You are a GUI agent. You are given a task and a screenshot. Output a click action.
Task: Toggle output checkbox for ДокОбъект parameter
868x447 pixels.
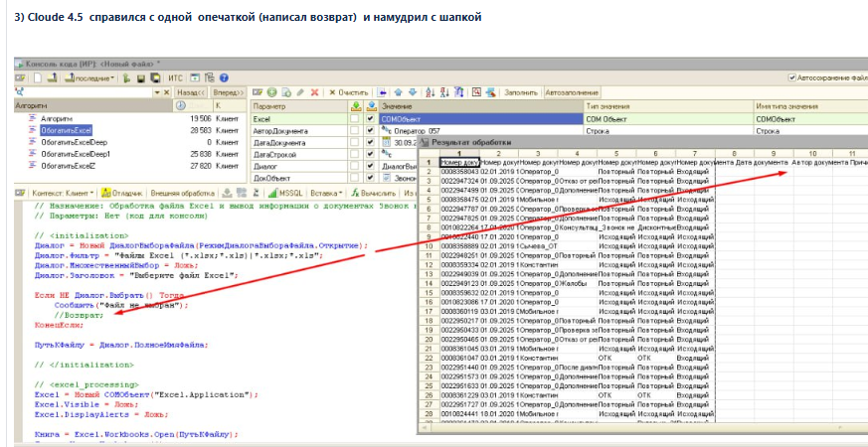tap(370, 178)
